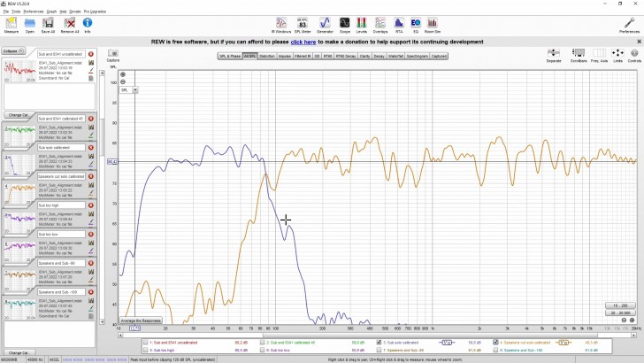Open the Info panel icon
The image size is (644, 363).
point(88,26)
